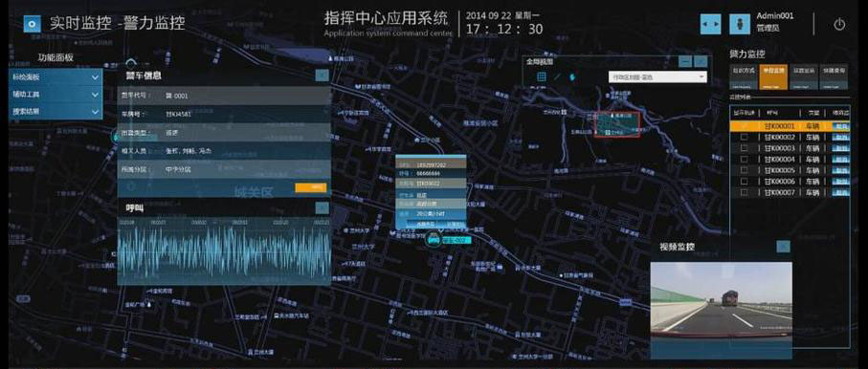Check the box for vehicle 甘K00002
This screenshot has height=369, width=868.
click(x=744, y=138)
